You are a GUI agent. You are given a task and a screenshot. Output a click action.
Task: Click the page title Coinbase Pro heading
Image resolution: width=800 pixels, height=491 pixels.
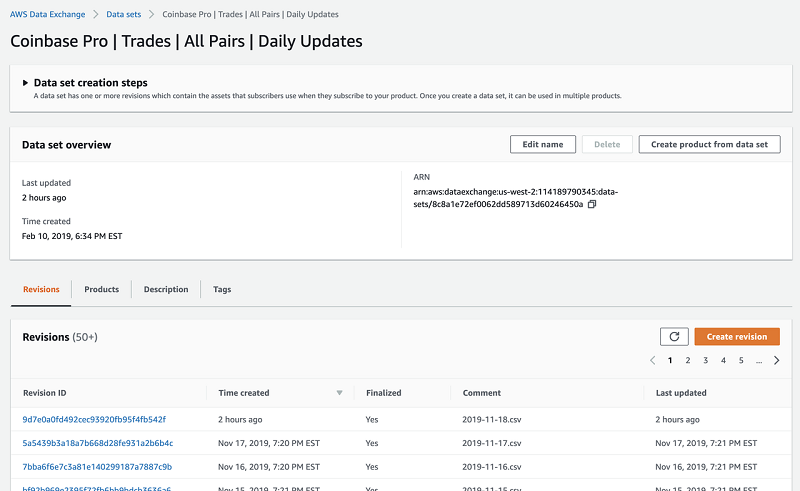tap(186, 41)
